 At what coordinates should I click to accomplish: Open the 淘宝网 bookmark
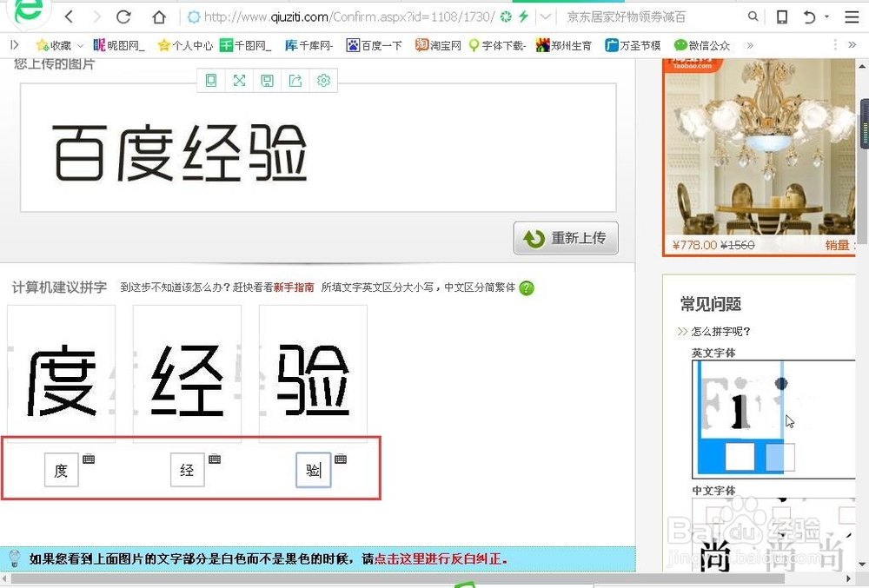click(437, 44)
